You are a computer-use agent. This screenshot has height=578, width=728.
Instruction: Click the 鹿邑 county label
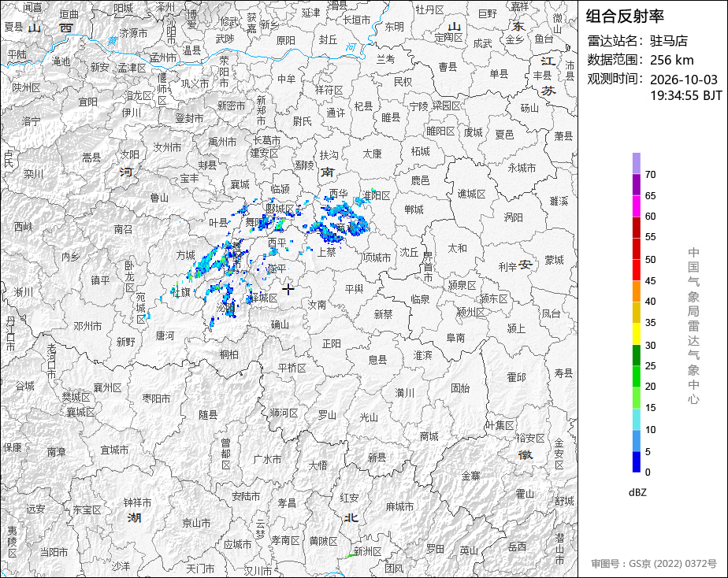click(420, 180)
